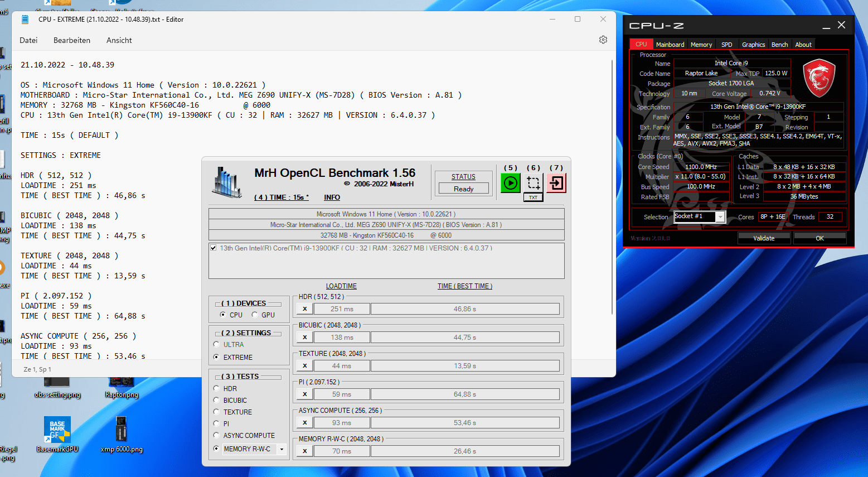Viewport: 868px width, 477px height.
Task: Switch to the Graphics tab in CPU-Z
Action: (754, 45)
